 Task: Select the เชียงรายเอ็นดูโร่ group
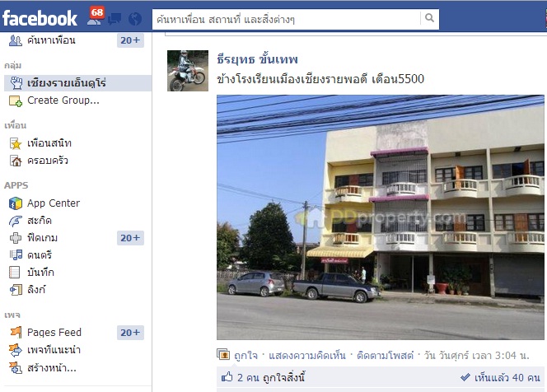(77, 83)
